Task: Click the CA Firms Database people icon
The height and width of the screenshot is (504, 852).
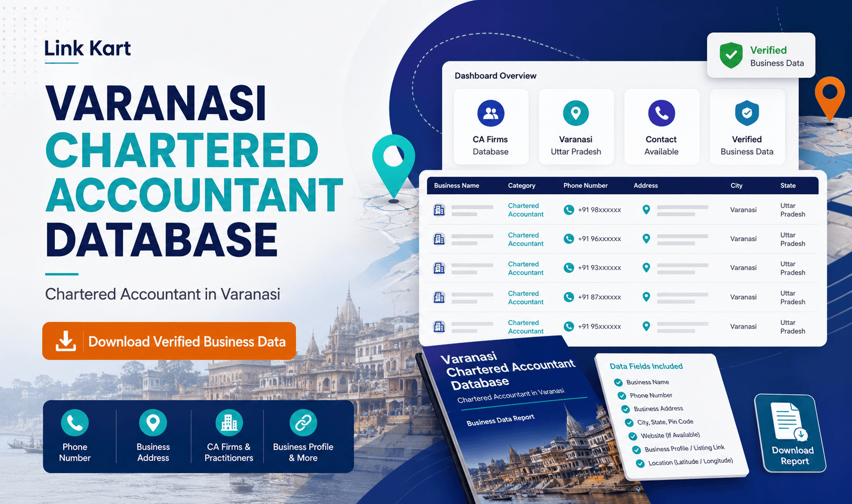Action: point(491,113)
